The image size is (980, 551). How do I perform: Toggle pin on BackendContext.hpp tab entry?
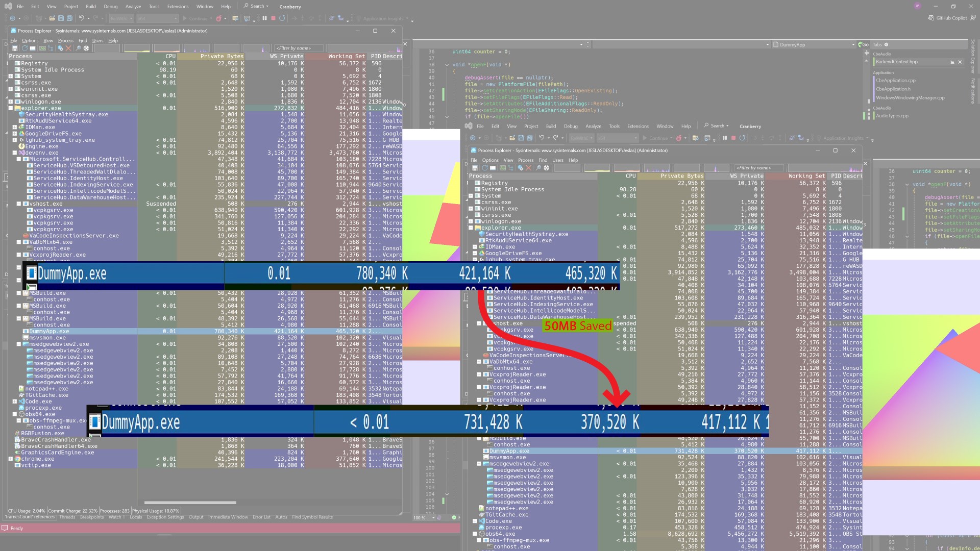[952, 62]
